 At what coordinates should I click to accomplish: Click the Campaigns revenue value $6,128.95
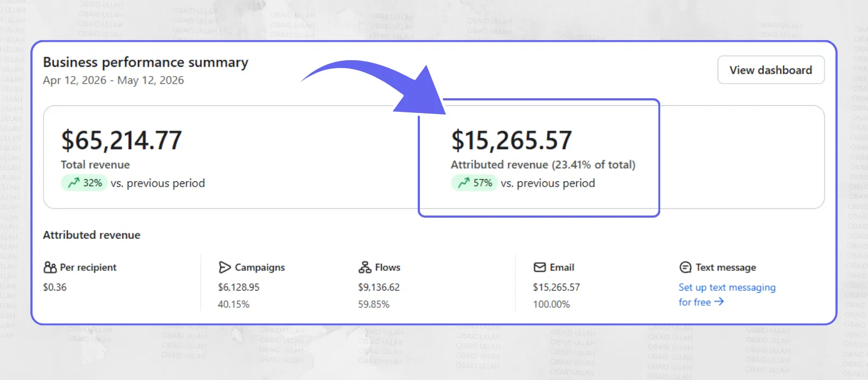(239, 287)
